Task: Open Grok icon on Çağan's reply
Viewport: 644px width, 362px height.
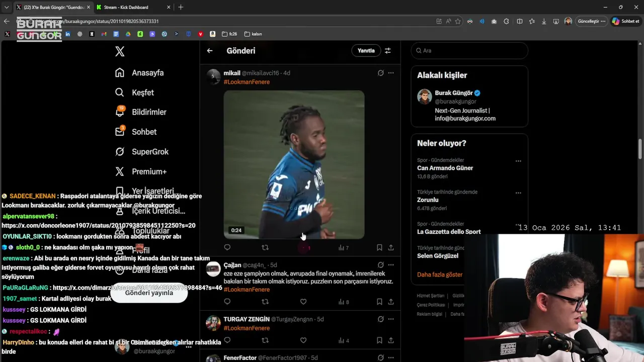Action: (381, 265)
